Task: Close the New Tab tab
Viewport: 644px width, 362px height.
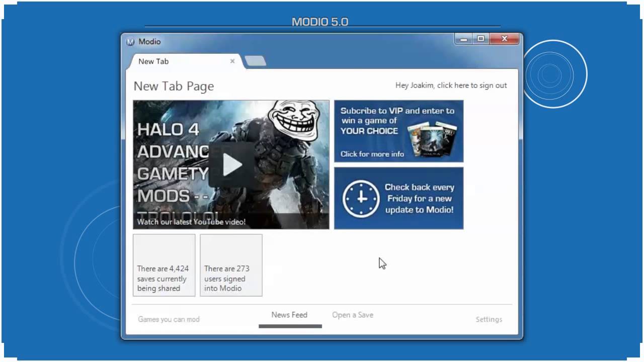Action: coord(232,61)
